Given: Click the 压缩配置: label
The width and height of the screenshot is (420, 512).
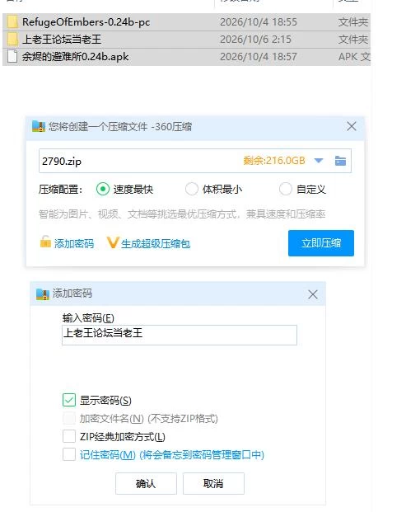Looking at the screenshot, I should pos(60,190).
